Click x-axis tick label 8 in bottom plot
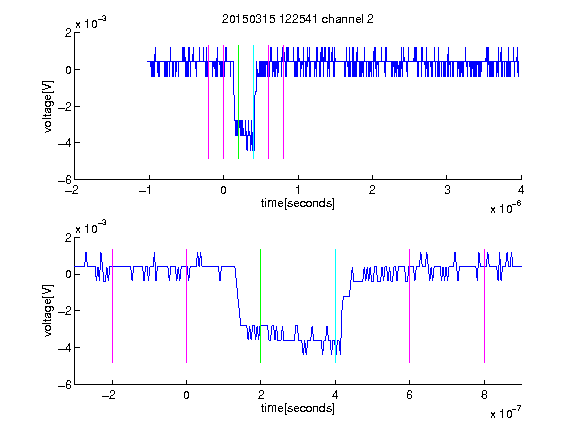Screen dimensions: 576x432 click(484, 395)
